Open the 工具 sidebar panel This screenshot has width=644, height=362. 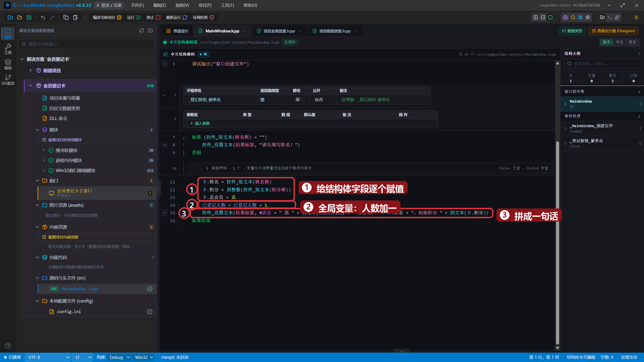[x=8, y=49]
